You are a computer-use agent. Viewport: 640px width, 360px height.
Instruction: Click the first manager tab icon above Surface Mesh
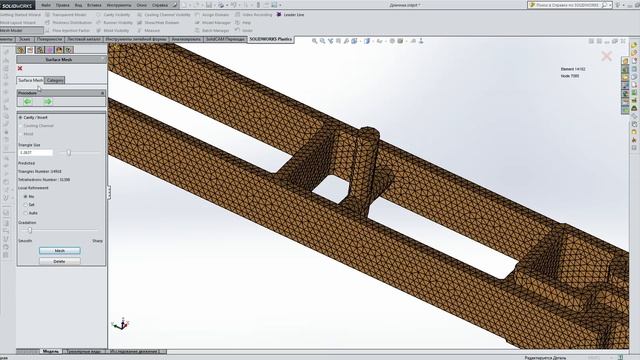coord(21,50)
